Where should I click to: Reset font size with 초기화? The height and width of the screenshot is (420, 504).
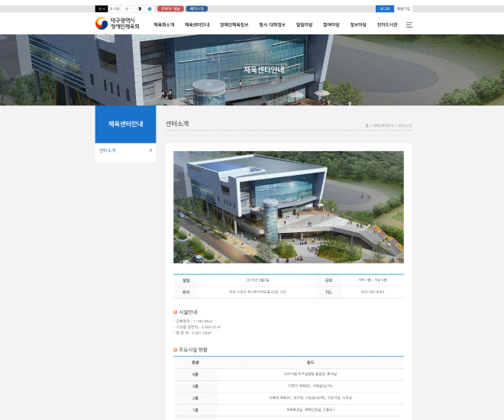[x=115, y=9]
